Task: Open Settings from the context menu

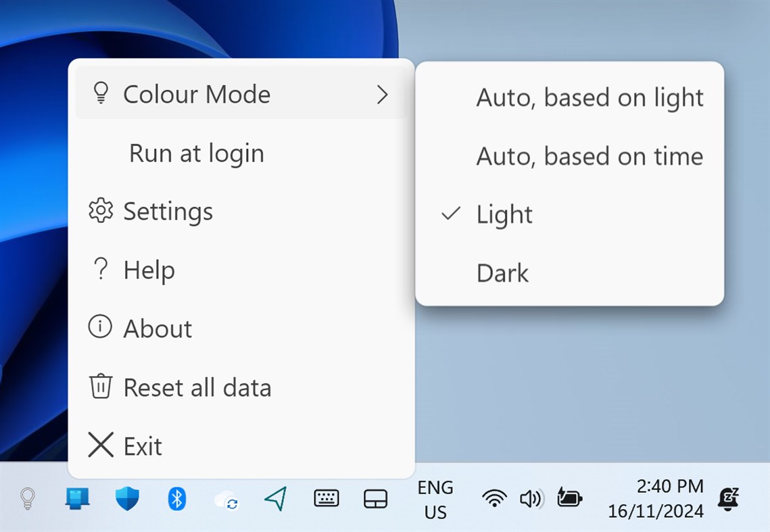Action: coord(168,212)
